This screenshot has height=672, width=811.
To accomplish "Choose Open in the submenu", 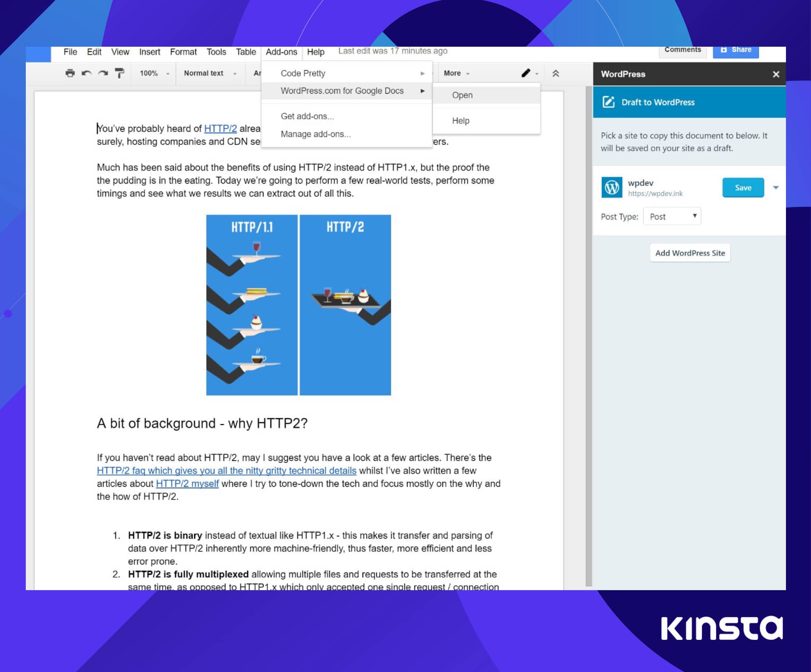I will pos(486,95).
